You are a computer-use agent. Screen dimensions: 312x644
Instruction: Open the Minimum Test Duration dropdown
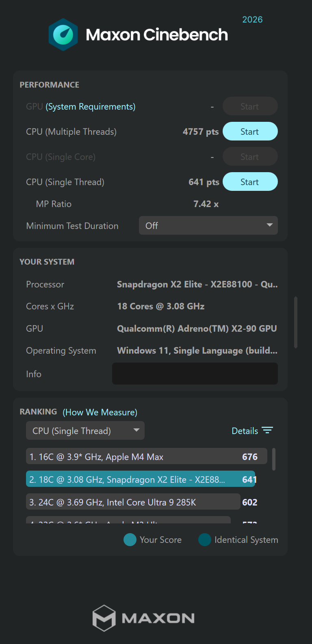208,225
